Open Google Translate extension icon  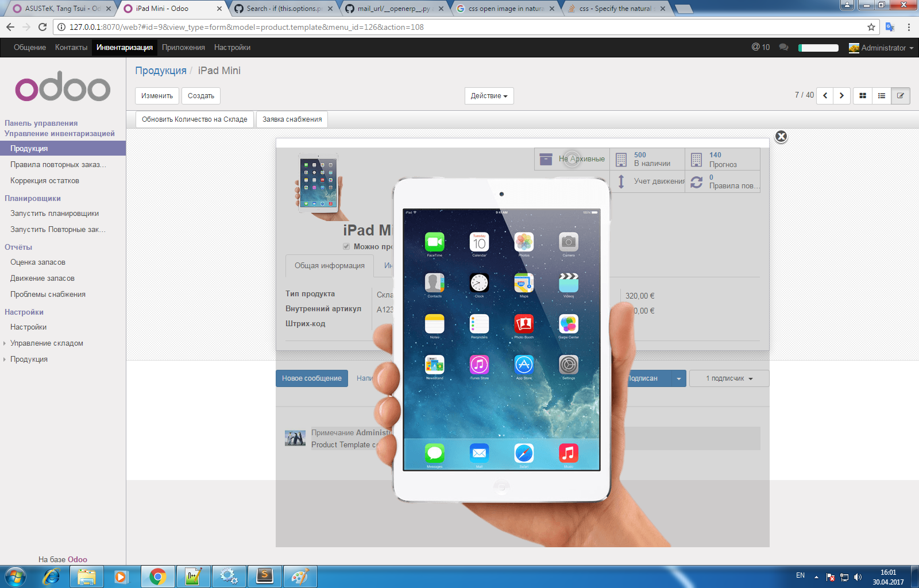point(890,27)
